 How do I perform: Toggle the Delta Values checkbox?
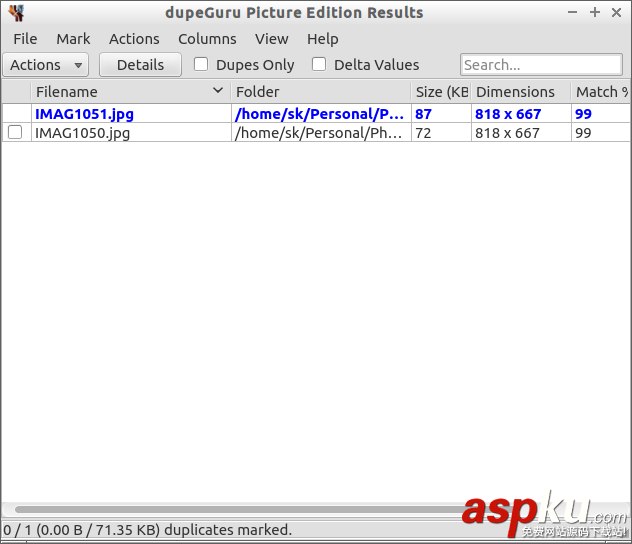coord(319,64)
